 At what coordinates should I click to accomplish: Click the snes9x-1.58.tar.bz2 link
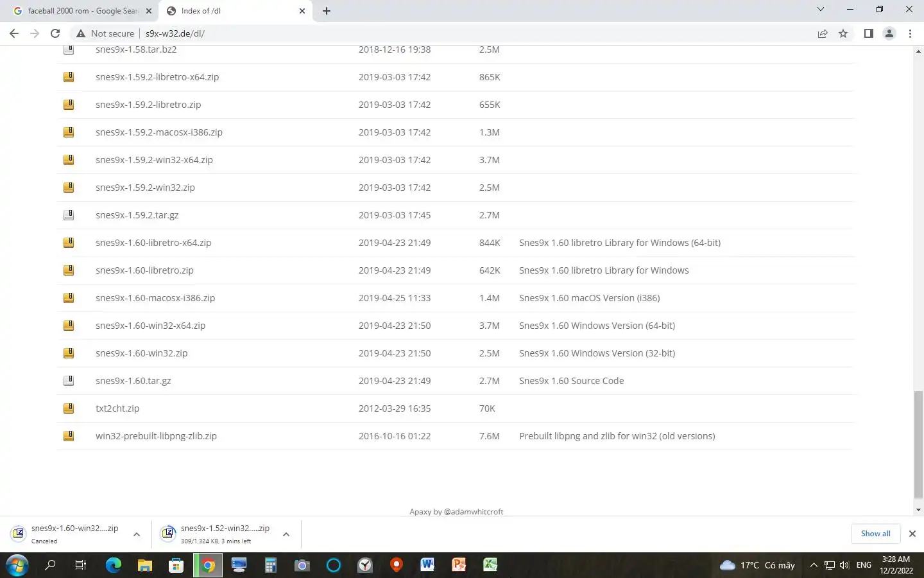[136, 49]
